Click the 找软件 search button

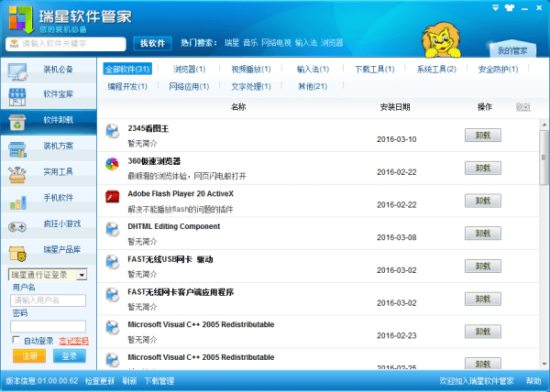click(x=152, y=43)
